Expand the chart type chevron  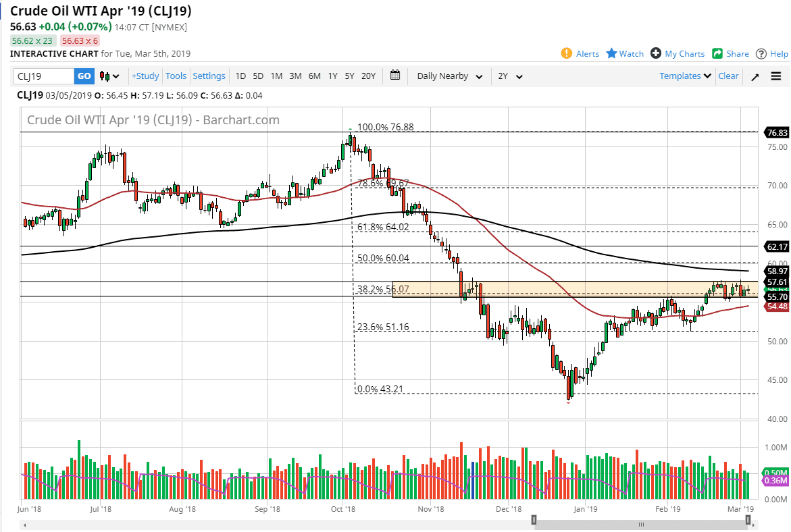[x=115, y=76]
